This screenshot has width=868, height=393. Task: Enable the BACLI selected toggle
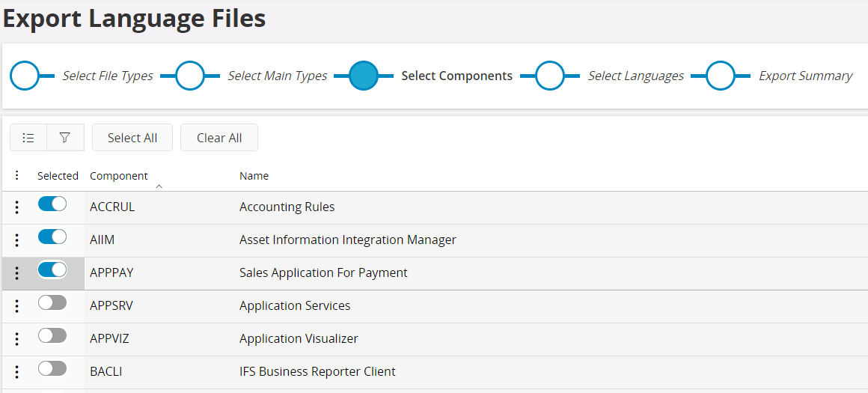click(x=52, y=369)
